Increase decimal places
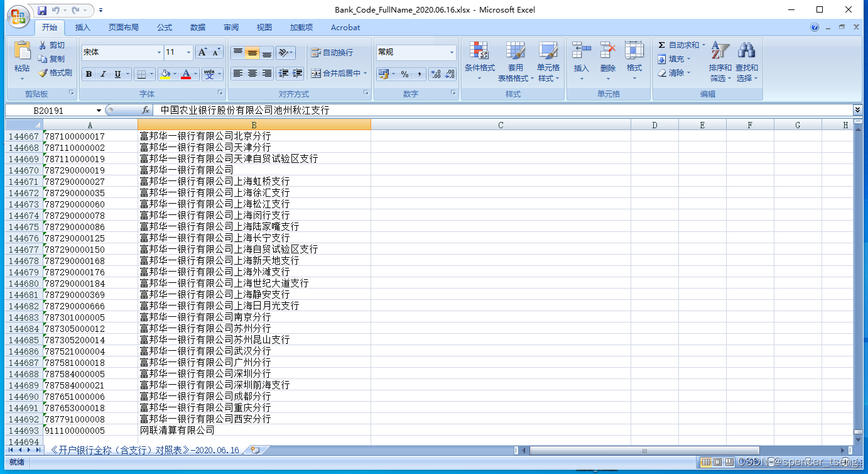 click(x=436, y=74)
